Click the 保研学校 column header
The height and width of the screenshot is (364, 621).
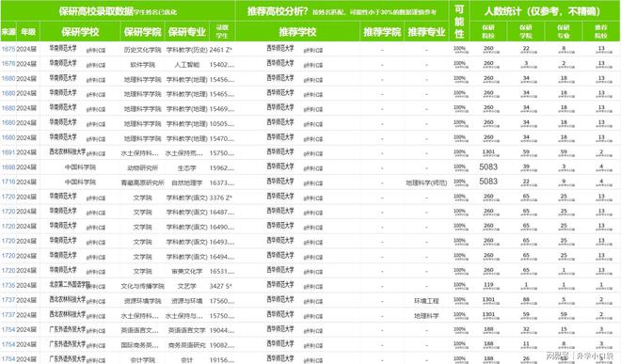pos(80,32)
